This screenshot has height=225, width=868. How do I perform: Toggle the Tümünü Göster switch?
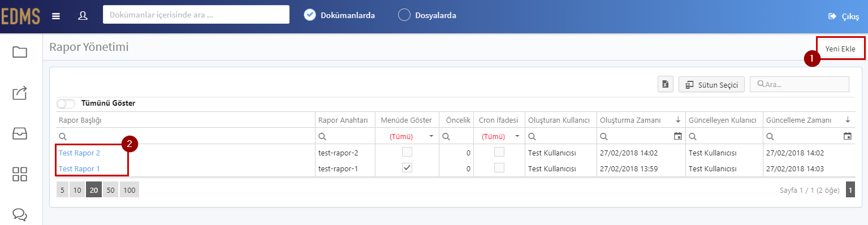[x=66, y=103]
